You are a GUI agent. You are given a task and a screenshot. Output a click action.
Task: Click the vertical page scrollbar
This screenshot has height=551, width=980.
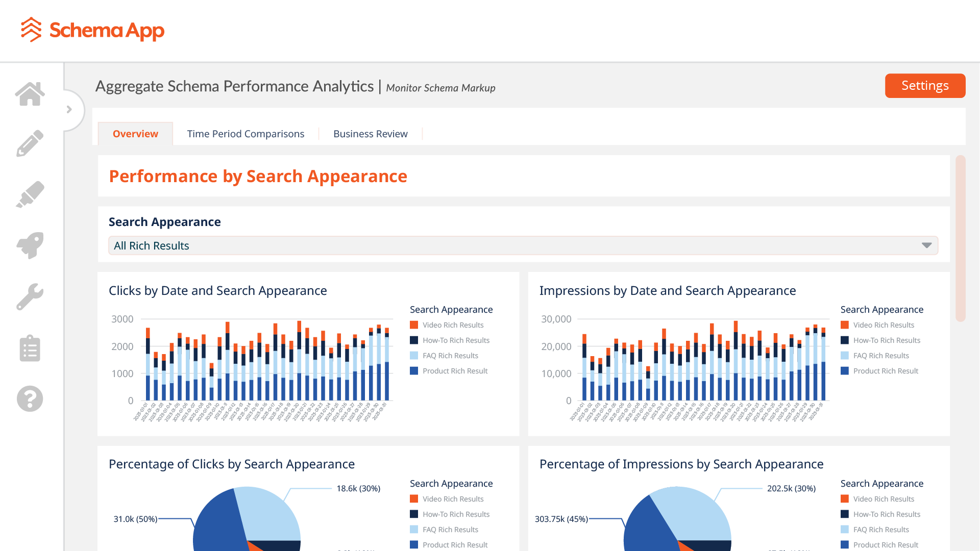tap(960, 238)
